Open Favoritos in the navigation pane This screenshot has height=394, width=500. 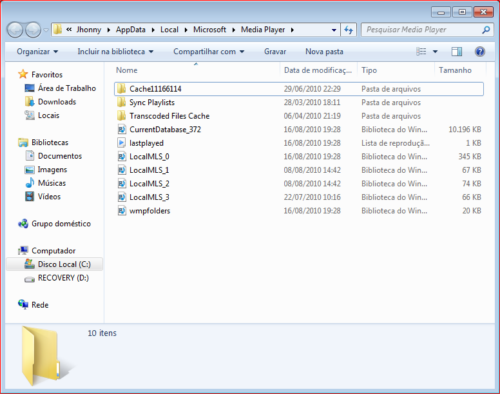click(47, 74)
